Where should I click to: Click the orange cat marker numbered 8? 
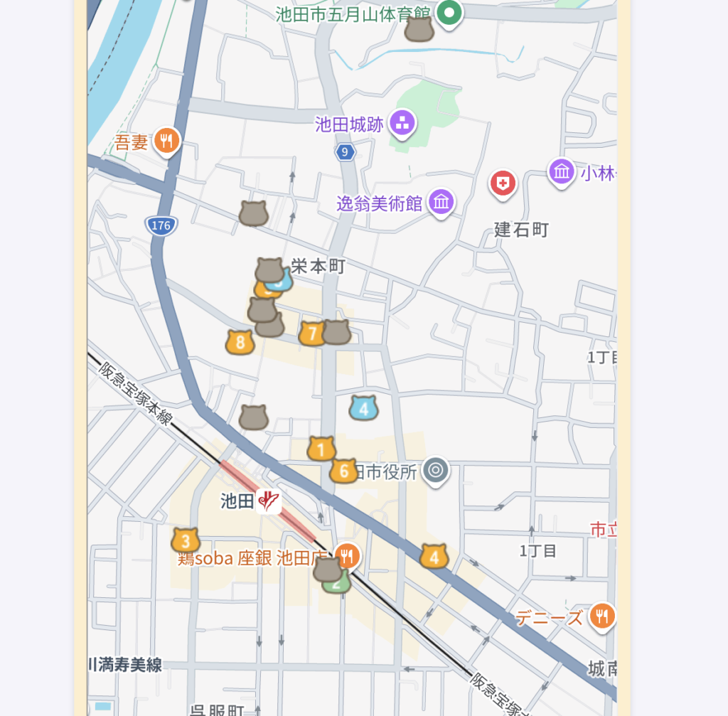tap(240, 343)
